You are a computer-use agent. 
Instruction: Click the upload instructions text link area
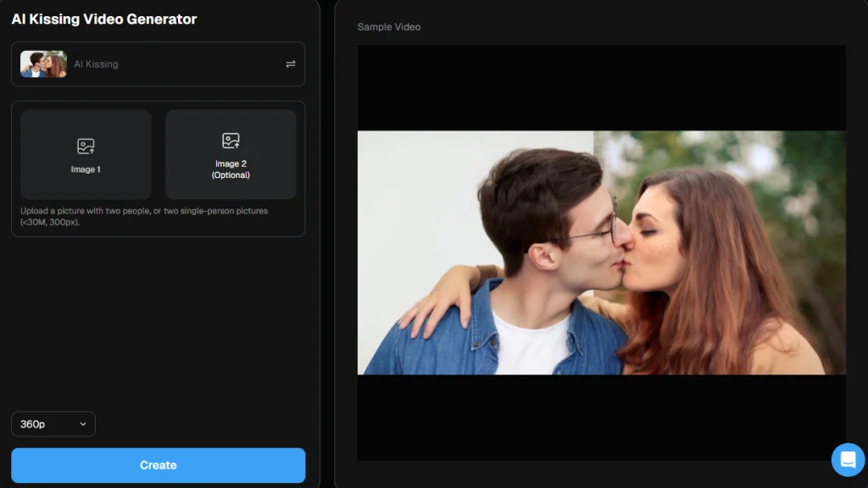point(142,215)
